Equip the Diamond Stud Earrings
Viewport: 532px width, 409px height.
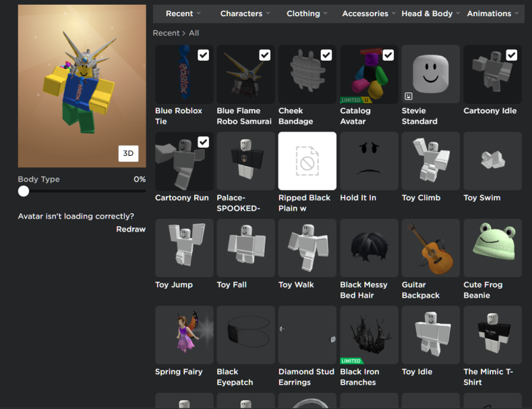point(307,335)
